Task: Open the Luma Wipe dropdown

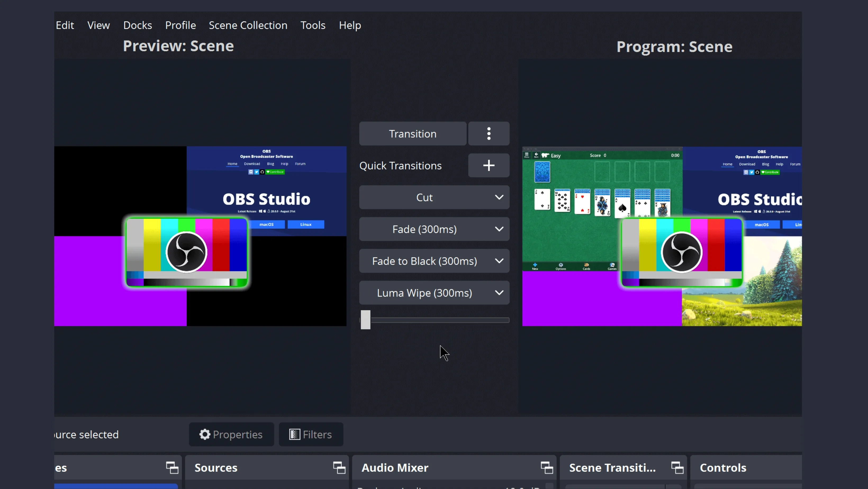Action: point(499,292)
